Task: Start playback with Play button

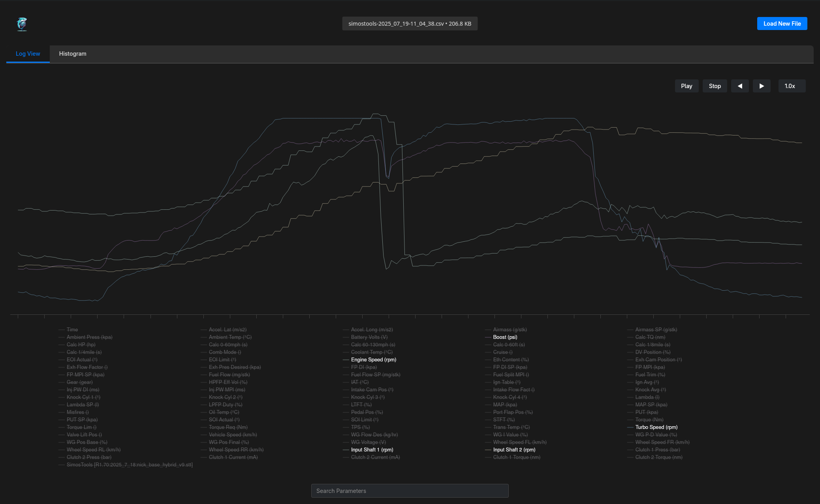Action: click(686, 86)
